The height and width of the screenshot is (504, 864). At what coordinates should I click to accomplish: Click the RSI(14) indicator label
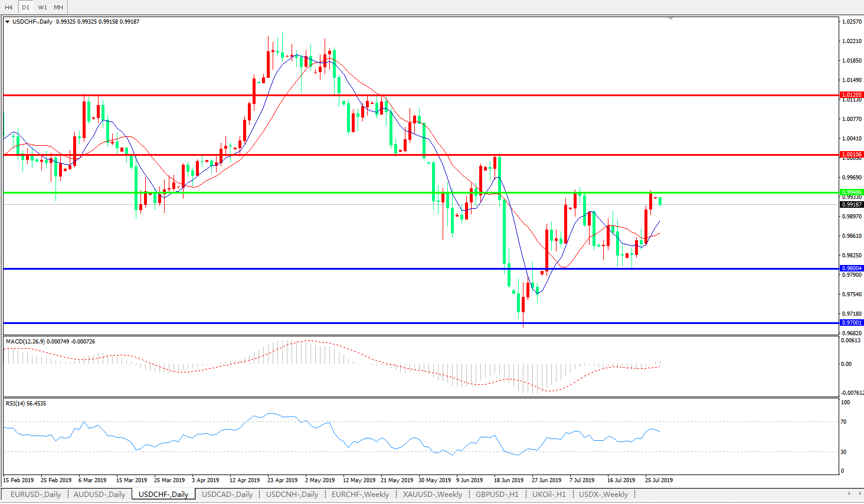[16, 404]
